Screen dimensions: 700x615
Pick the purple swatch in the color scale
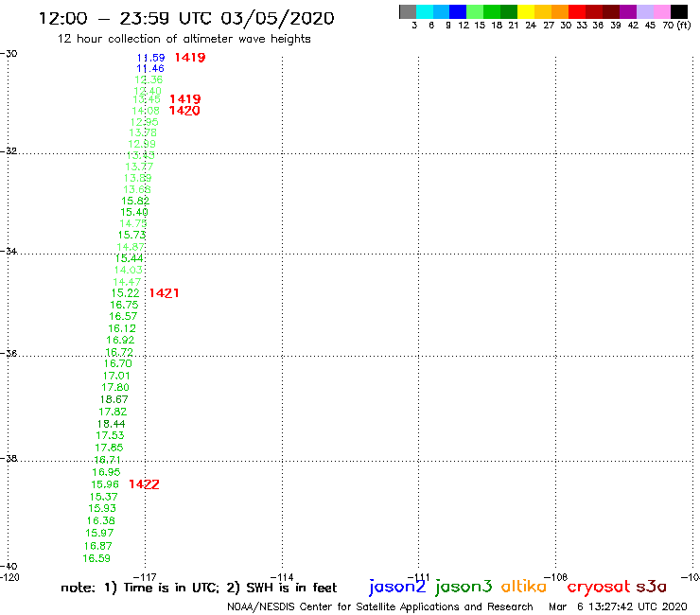pos(628,11)
